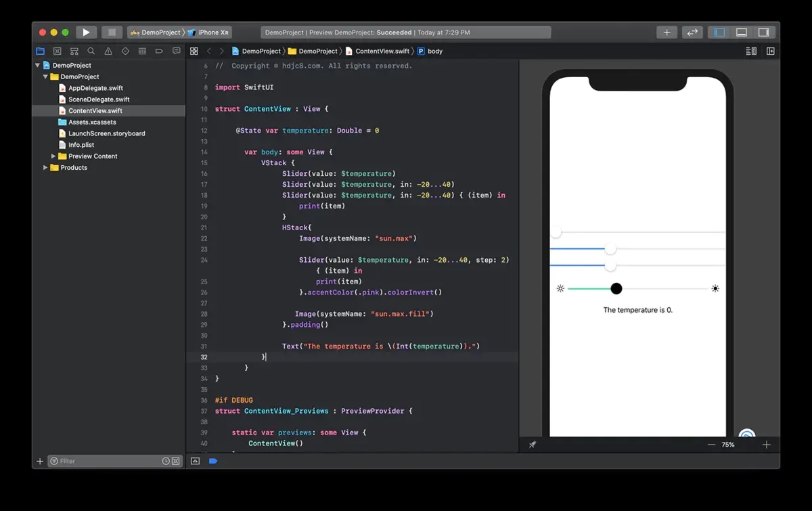The width and height of the screenshot is (812, 511).
Task: Click the outlined sun image in preview
Action: [x=560, y=289]
